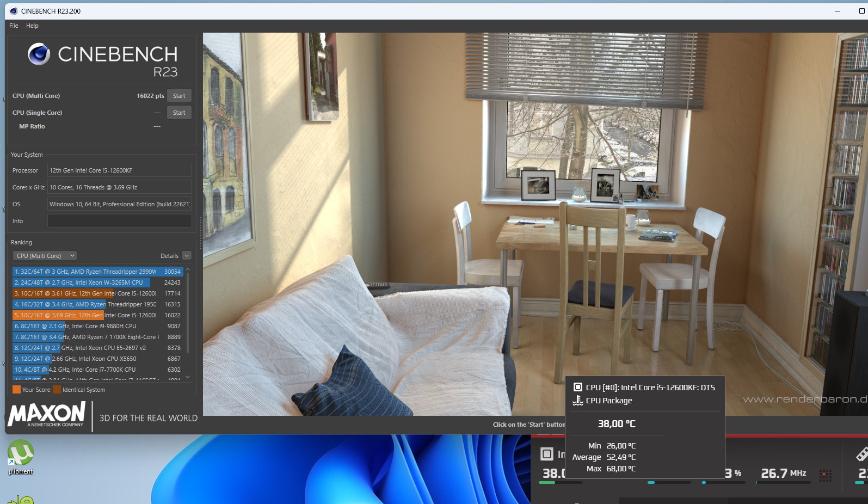This screenshot has width=868, height=504.
Task: Click the Max 68,00 °C temperature value
Action: (621, 469)
